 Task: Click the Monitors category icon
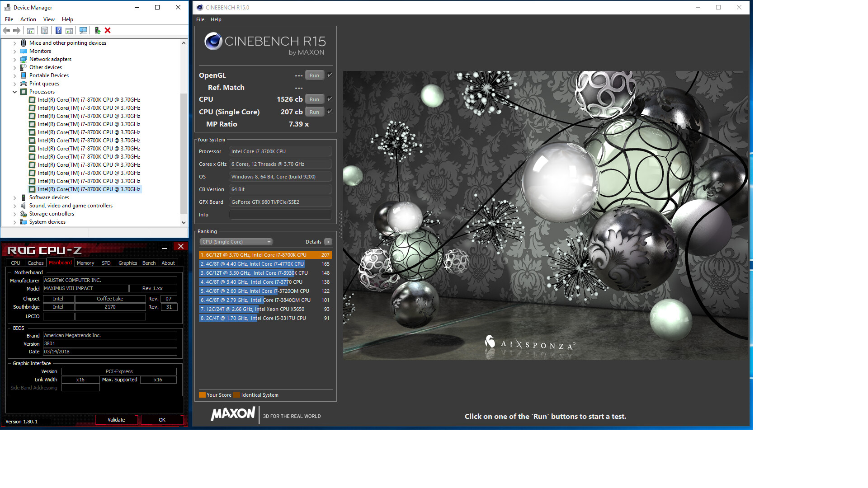tap(24, 51)
